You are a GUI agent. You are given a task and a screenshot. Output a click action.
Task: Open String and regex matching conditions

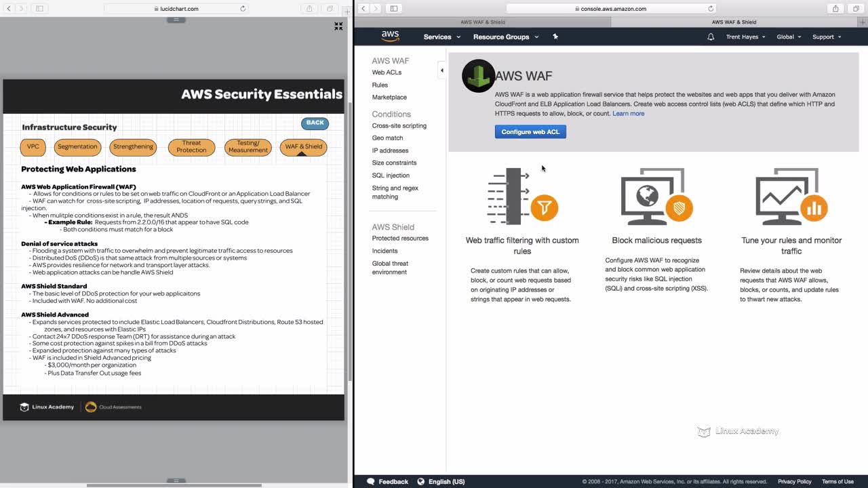tap(395, 192)
